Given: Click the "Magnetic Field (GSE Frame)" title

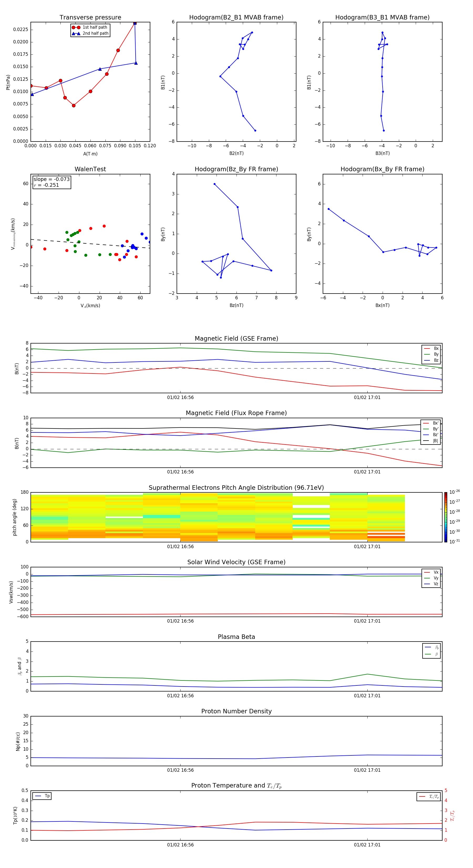Looking at the screenshot, I should coord(236,339).
